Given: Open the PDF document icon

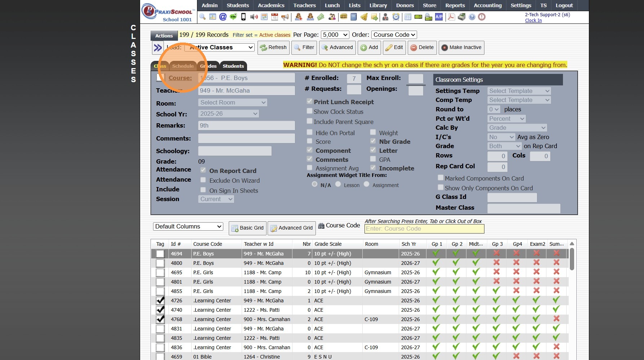Looking at the screenshot, I should pos(451,17).
